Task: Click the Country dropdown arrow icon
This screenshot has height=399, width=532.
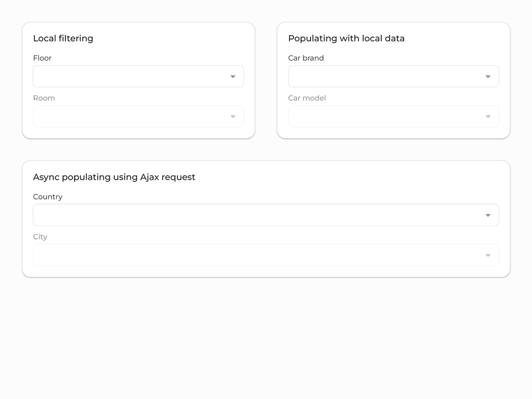Action: 488,216
